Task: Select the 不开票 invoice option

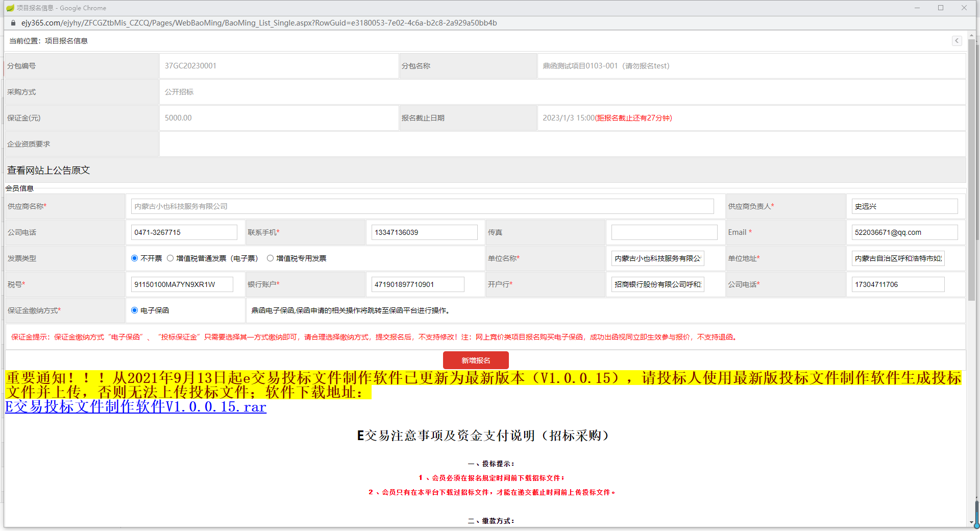Action: 135,258
